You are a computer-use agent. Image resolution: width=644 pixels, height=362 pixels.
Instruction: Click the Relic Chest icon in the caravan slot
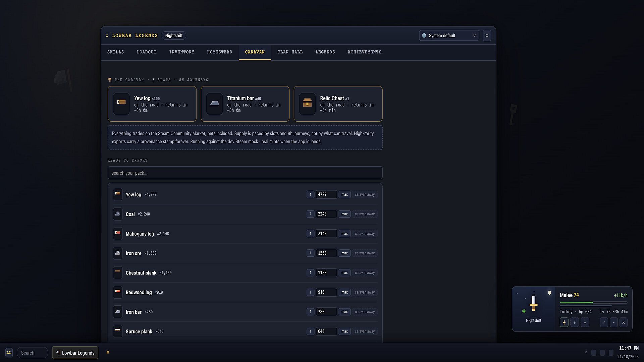pos(307,104)
